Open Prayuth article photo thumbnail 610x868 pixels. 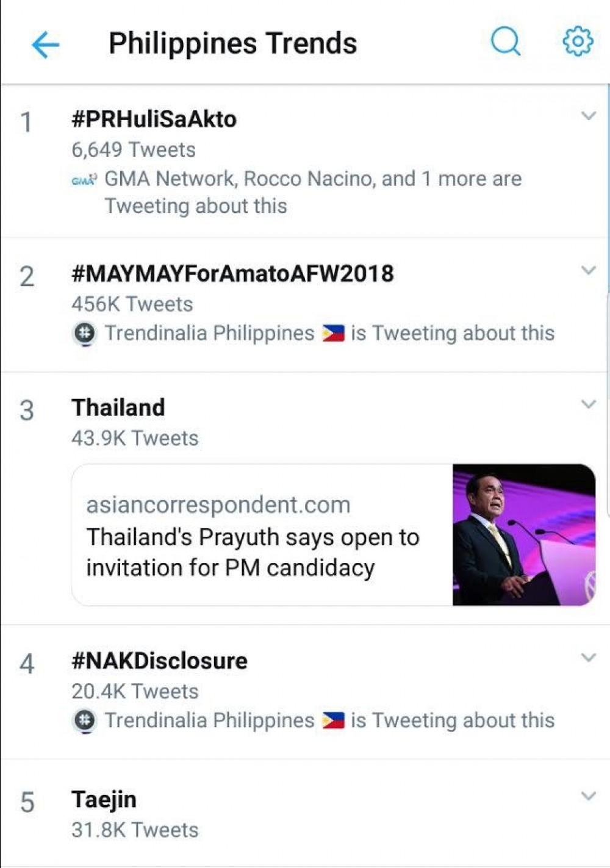point(523,535)
